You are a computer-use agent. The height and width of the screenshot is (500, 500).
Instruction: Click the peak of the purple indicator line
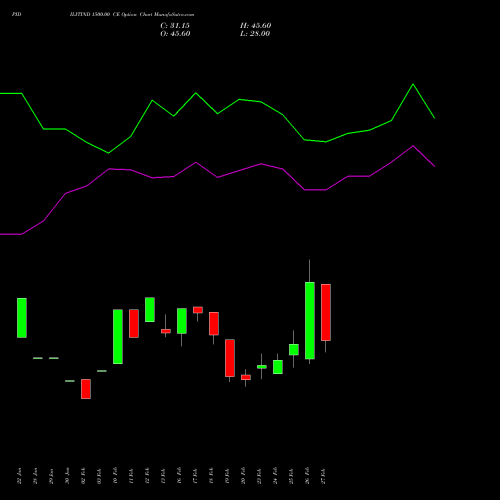point(413,146)
